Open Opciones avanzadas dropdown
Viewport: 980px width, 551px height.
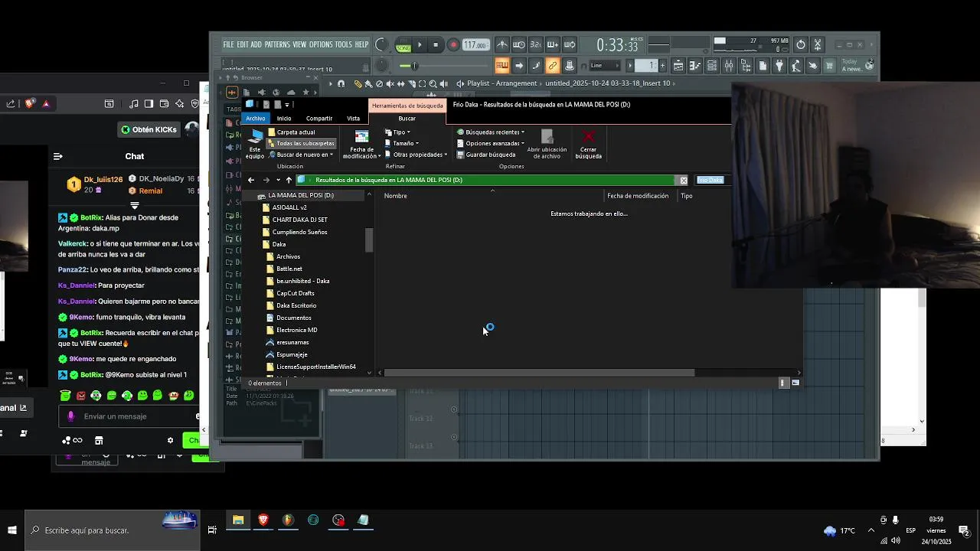(x=491, y=143)
